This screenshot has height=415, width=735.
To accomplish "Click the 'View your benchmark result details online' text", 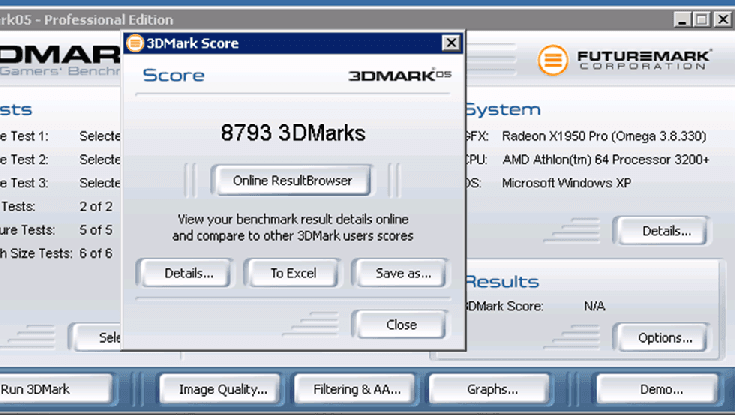I will (x=293, y=219).
